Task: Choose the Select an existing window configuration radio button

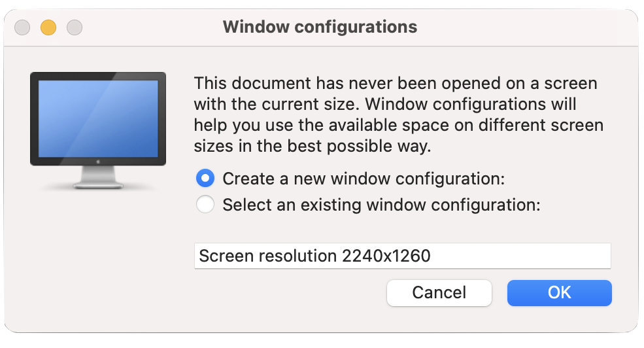Action: click(205, 205)
